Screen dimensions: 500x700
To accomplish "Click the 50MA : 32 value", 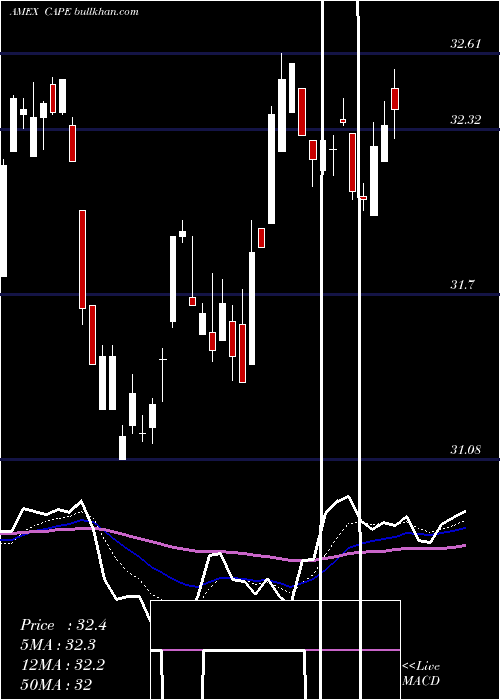I will pos(56,684).
